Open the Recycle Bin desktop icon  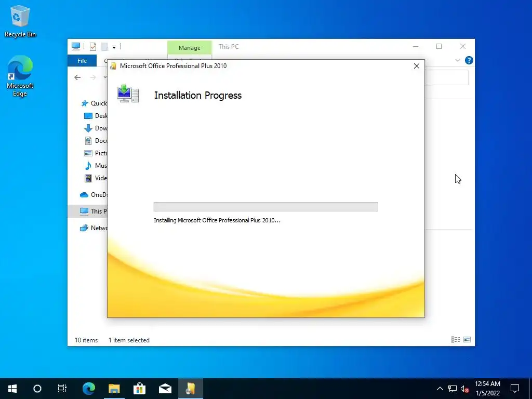click(20, 21)
